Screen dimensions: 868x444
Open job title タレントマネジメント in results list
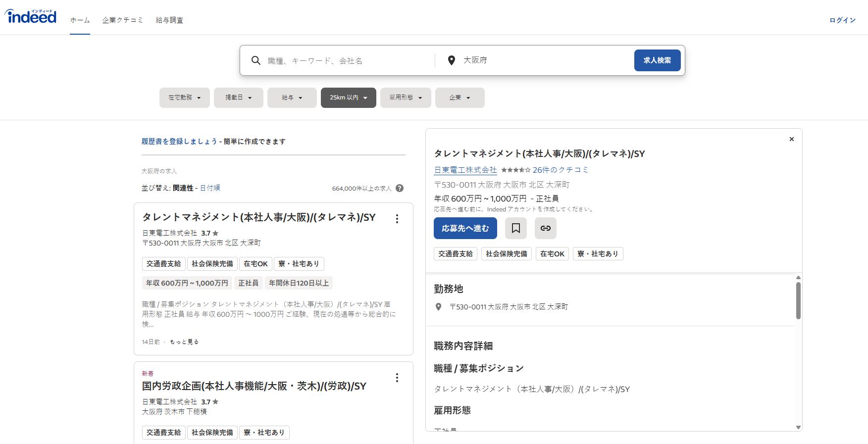[259, 217]
